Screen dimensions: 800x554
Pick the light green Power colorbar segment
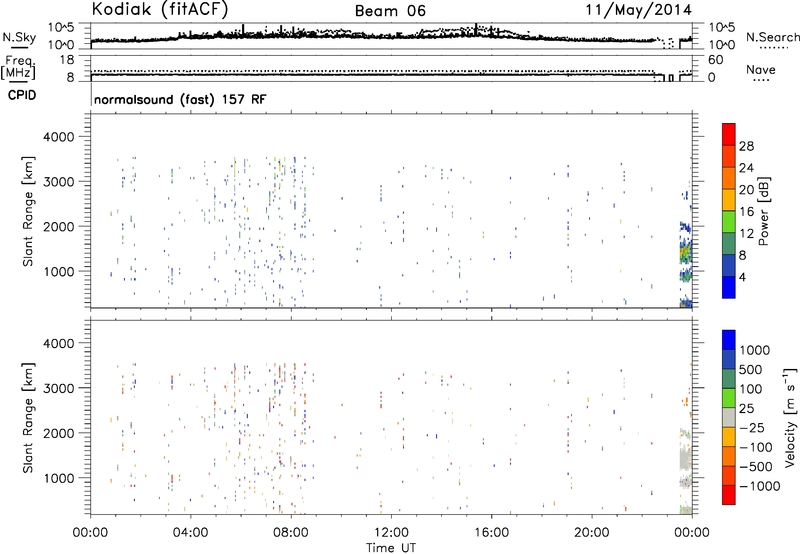click(x=729, y=222)
